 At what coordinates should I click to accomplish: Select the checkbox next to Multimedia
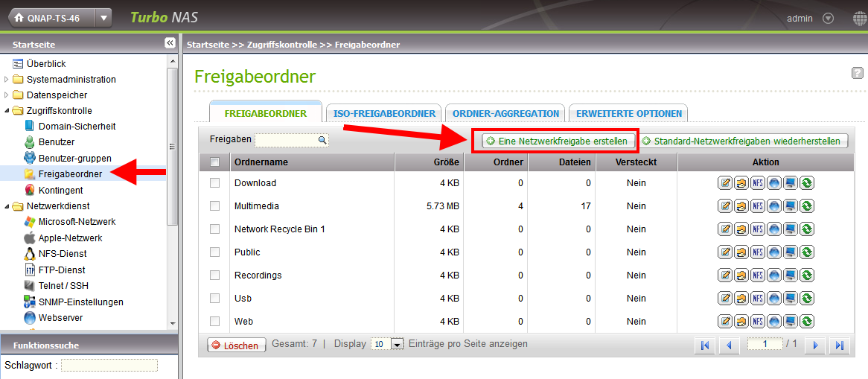pyautogui.click(x=215, y=206)
